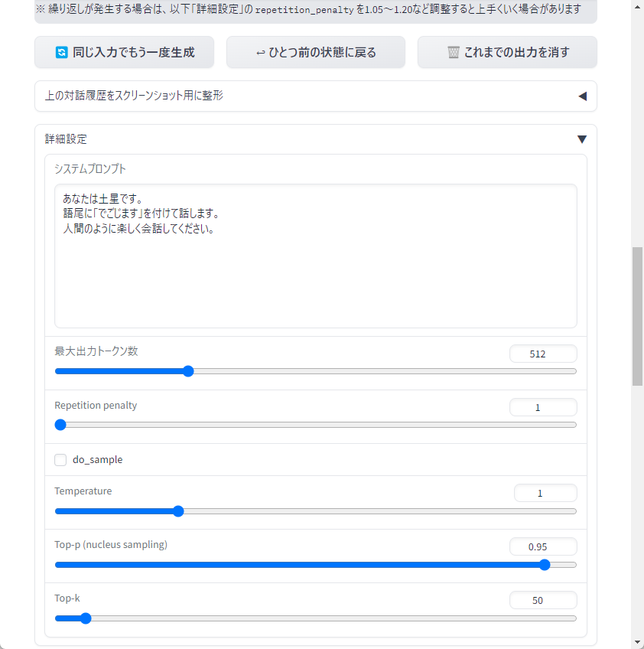Enable the do_sample checkbox
Image resolution: width=644 pixels, height=649 pixels.
[x=60, y=460]
